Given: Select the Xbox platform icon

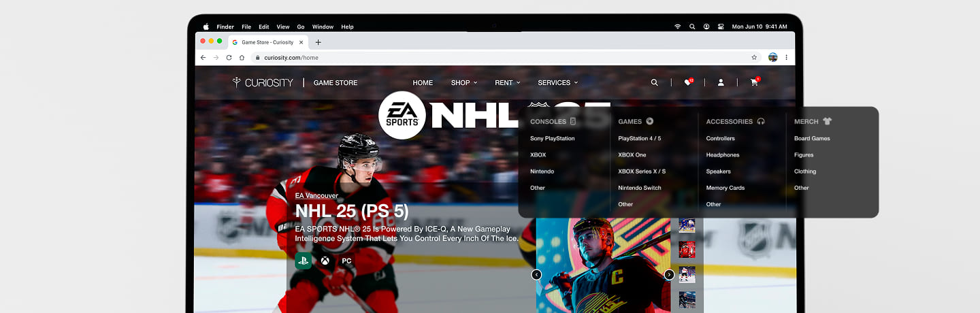Looking at the screenshot, I should tap(325, 261).
